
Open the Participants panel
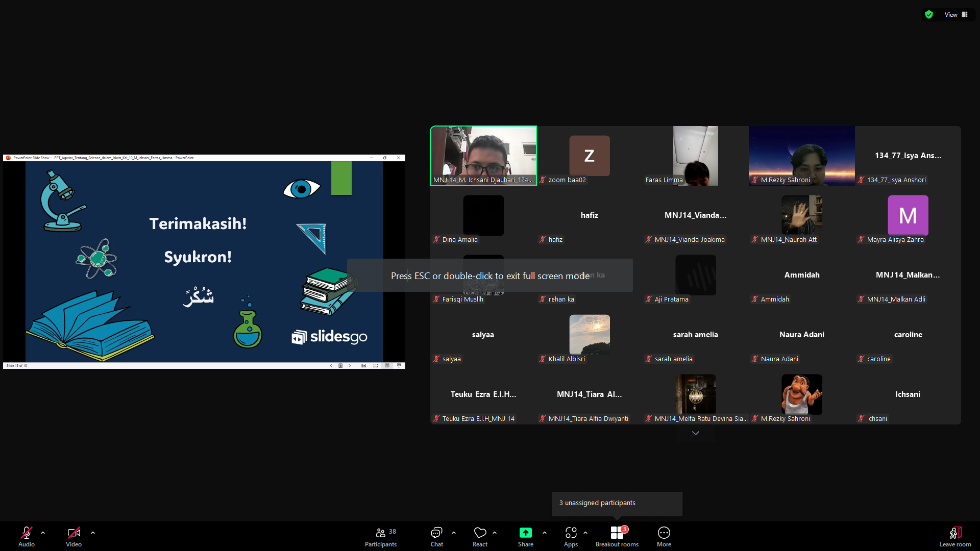pyautogui.click(x=381, y=536)
